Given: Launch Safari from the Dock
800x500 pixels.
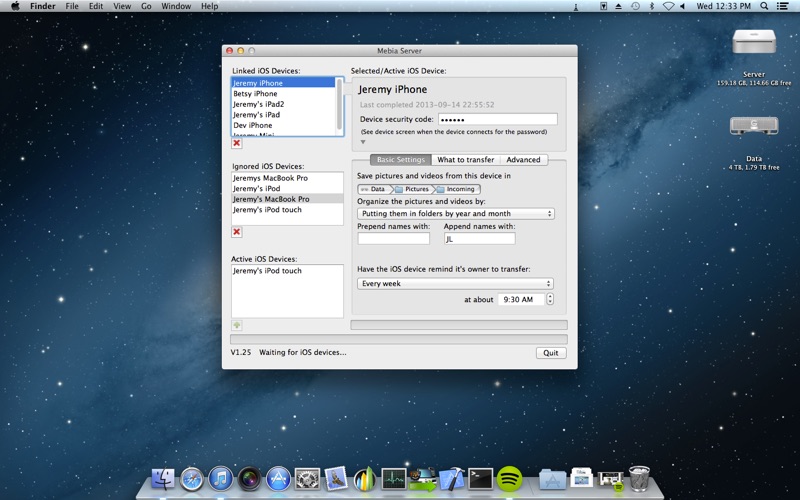Looking at the screenshot, I should point(191,479).
